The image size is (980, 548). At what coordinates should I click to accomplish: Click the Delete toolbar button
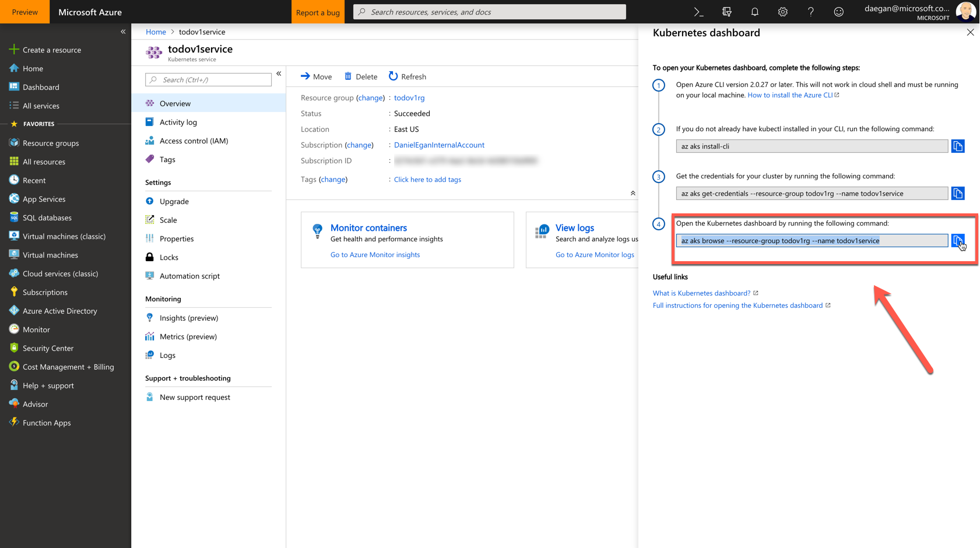click(x=361, y=76)
